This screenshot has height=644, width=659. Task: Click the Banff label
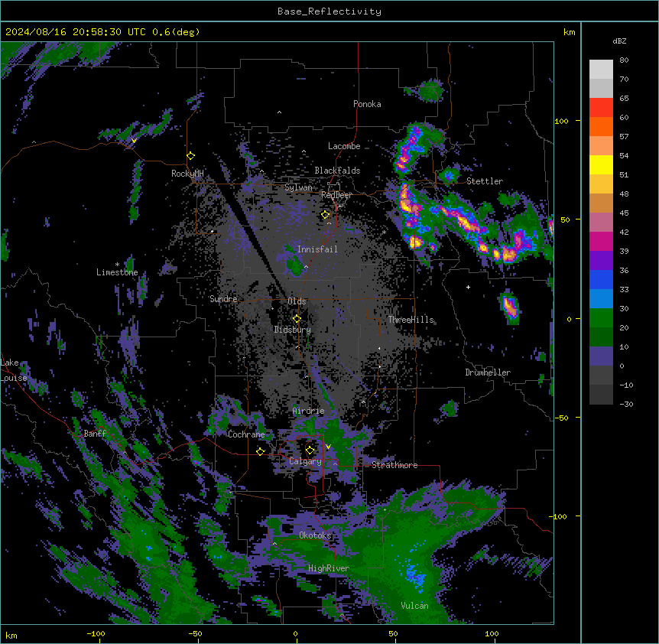coord(95,434)
